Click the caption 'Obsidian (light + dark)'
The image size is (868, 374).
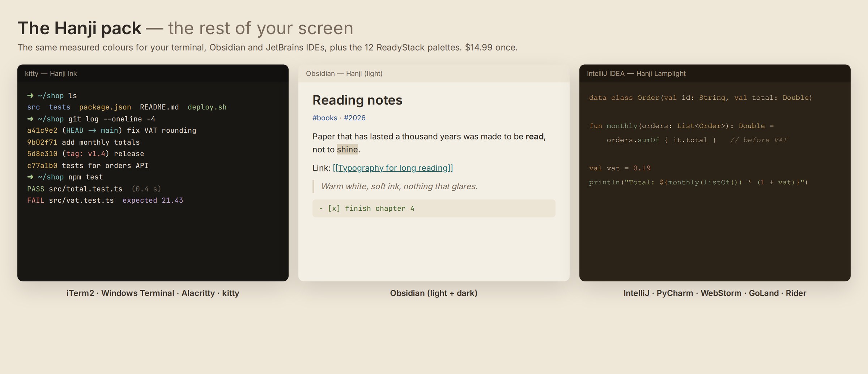pyautogui.click(x=434, y=293)
